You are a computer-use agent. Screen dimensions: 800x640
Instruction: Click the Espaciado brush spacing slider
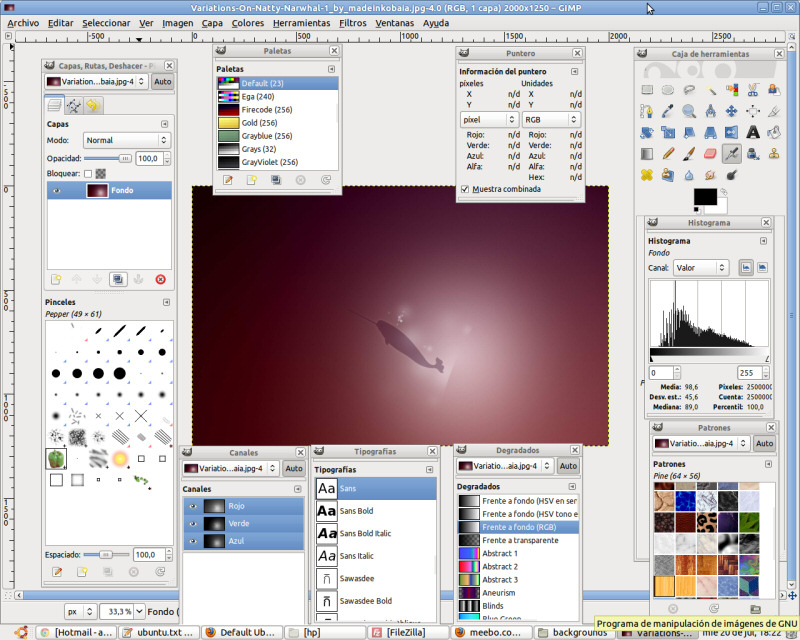[x=106, y=555]
